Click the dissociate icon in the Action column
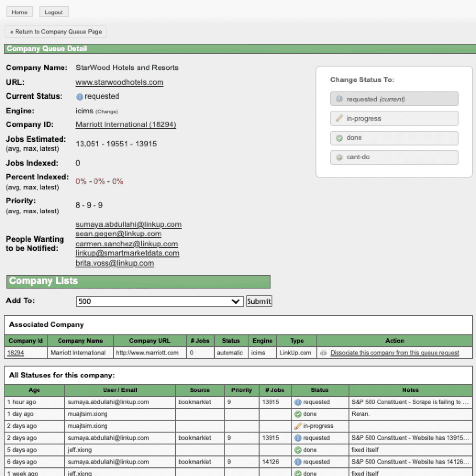Screen dimensions: 476x476 [x=323, y=353]
